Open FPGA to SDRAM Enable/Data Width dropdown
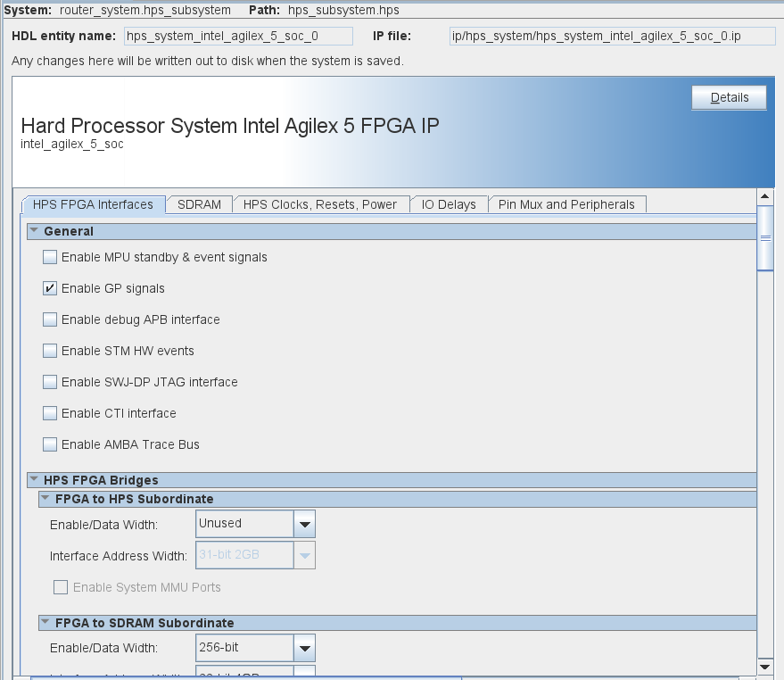Screen dimensions: 784x680 point(304,648)
